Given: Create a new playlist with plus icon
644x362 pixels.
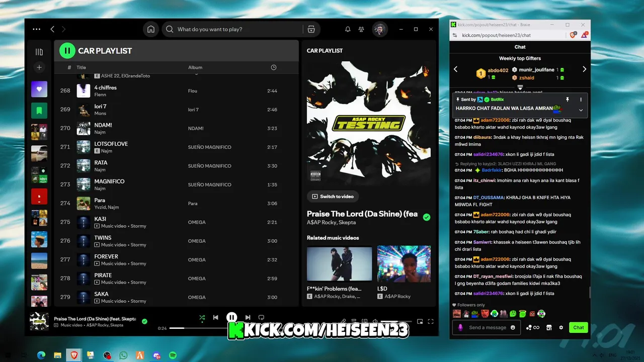Looking at the screenshot, I should [x=39, y=67].
